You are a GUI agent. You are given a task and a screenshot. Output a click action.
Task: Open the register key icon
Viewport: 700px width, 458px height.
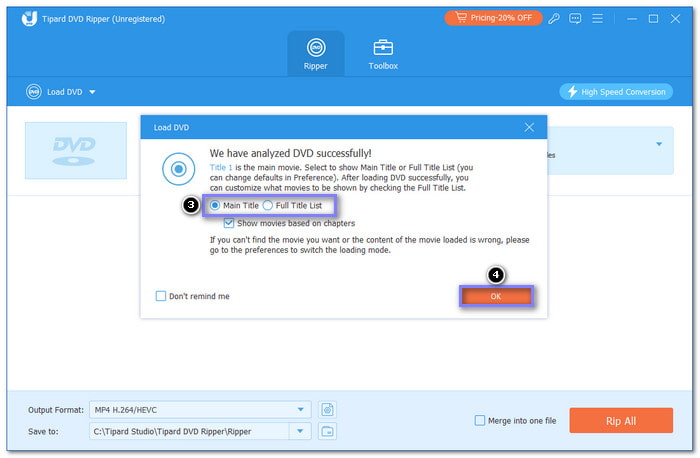pos(554,18)
